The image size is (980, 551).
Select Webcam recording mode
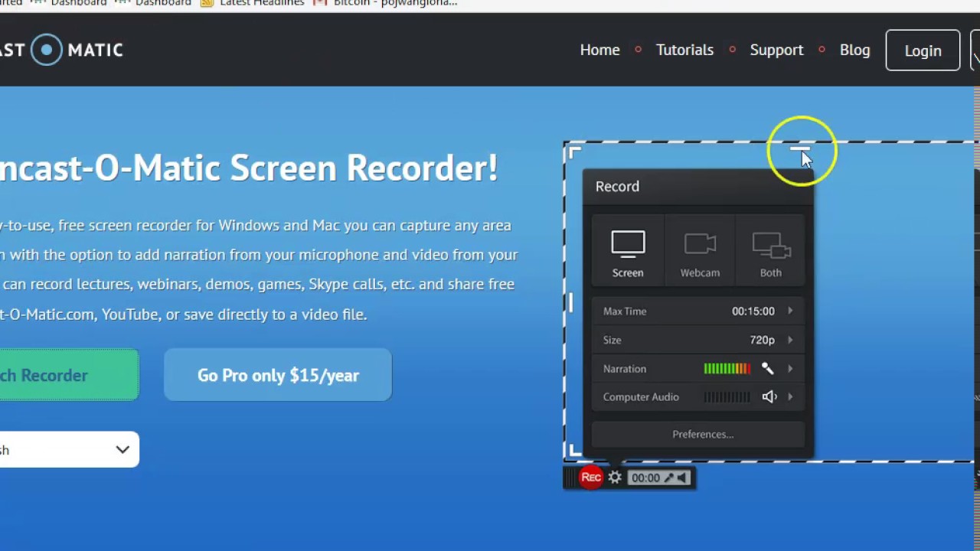point(700,253)
